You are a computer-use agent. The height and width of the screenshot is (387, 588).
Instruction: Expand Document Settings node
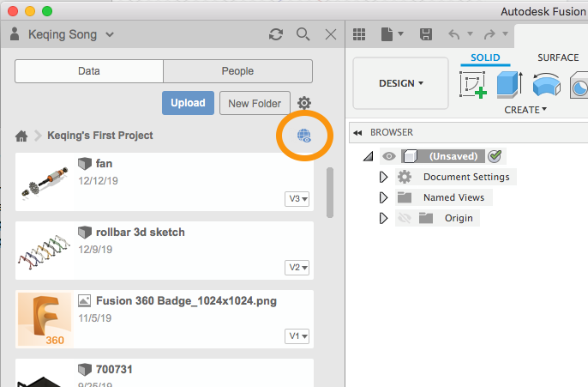click(383, 177)
